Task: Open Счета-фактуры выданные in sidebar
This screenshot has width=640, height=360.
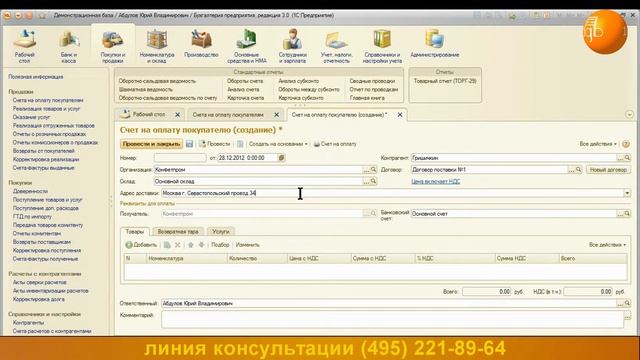Action: click(43, 168)
